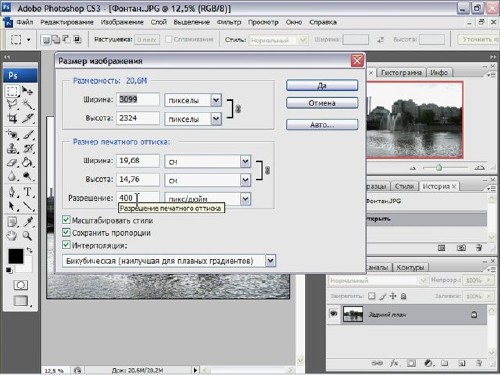The image size is (500, 375).
Task: Select the Blur tool
Action: 12,176
